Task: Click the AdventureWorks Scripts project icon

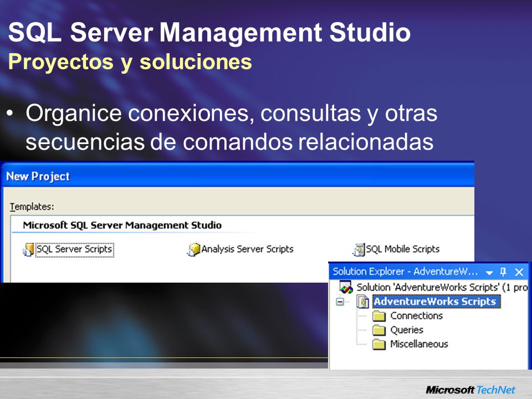Action: point(362,301)
